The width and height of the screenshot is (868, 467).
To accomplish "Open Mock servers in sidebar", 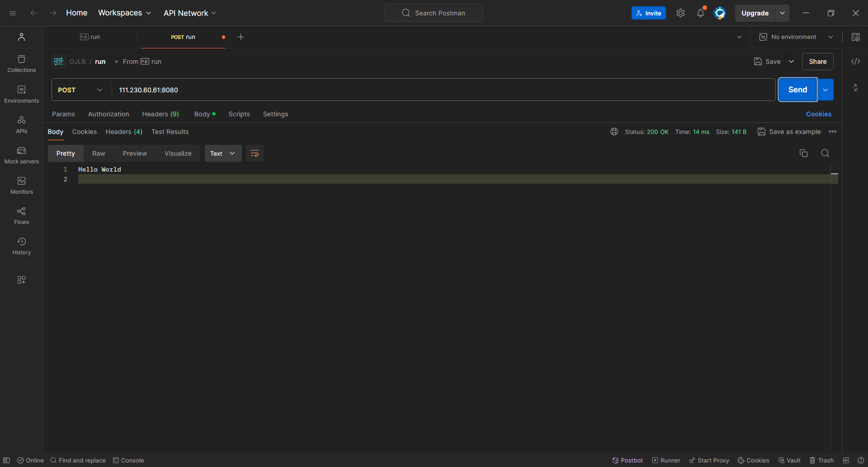I will 21,155.
